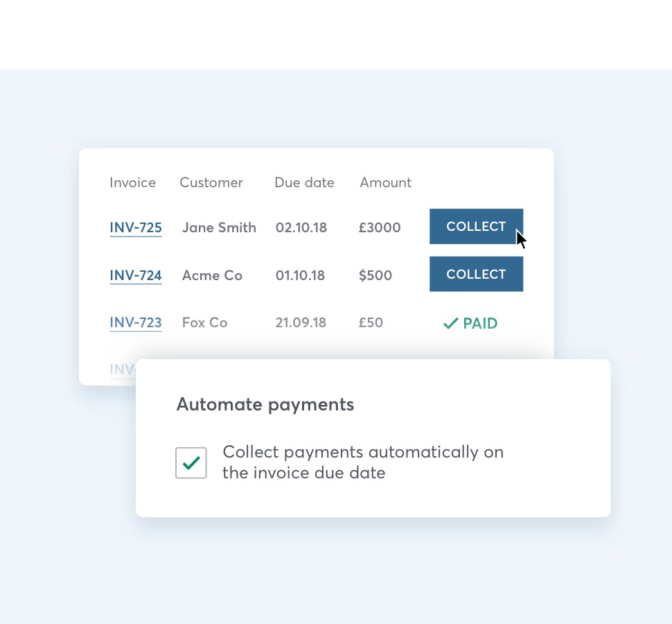Image resolution: width=672 pixels, height=624 pixels.
Task: Click COLLECT button for Acme Co
Action: pos(476,275)
